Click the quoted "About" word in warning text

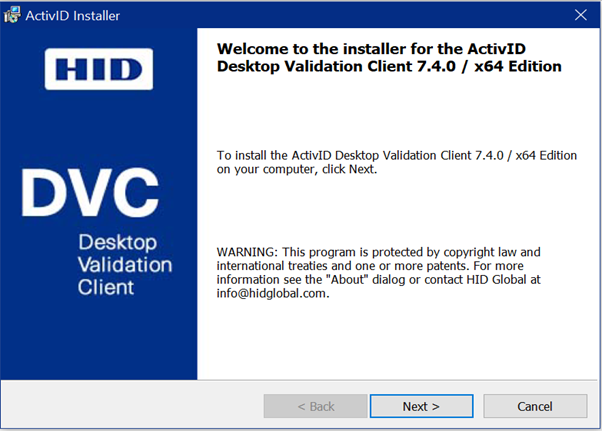(x=347, y=279)
